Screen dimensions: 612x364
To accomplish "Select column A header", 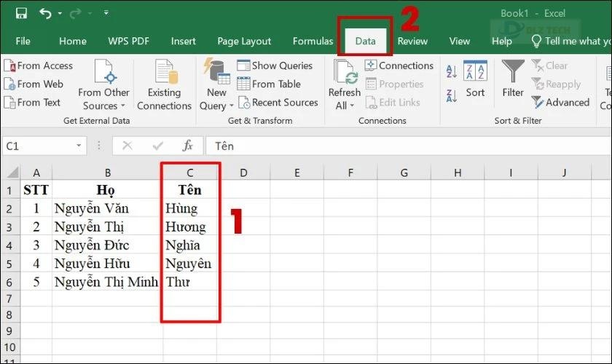I will click(x=36, y=173).
